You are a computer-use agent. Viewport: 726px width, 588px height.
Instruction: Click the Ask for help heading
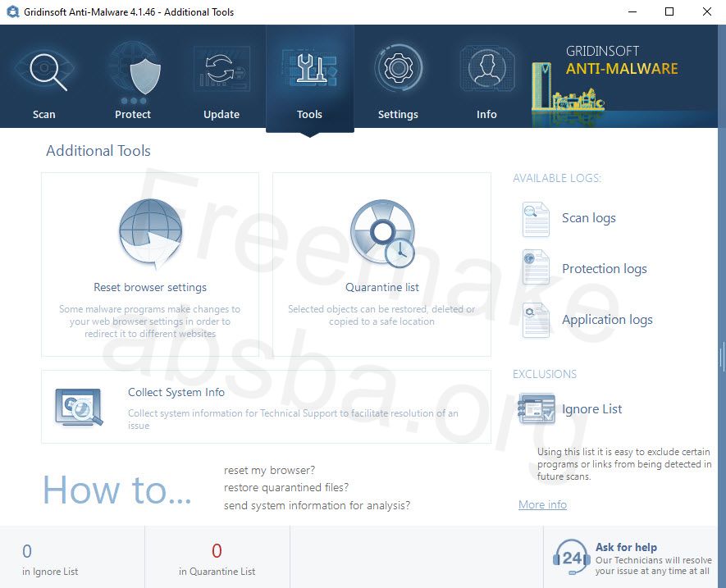click(626, 547)
